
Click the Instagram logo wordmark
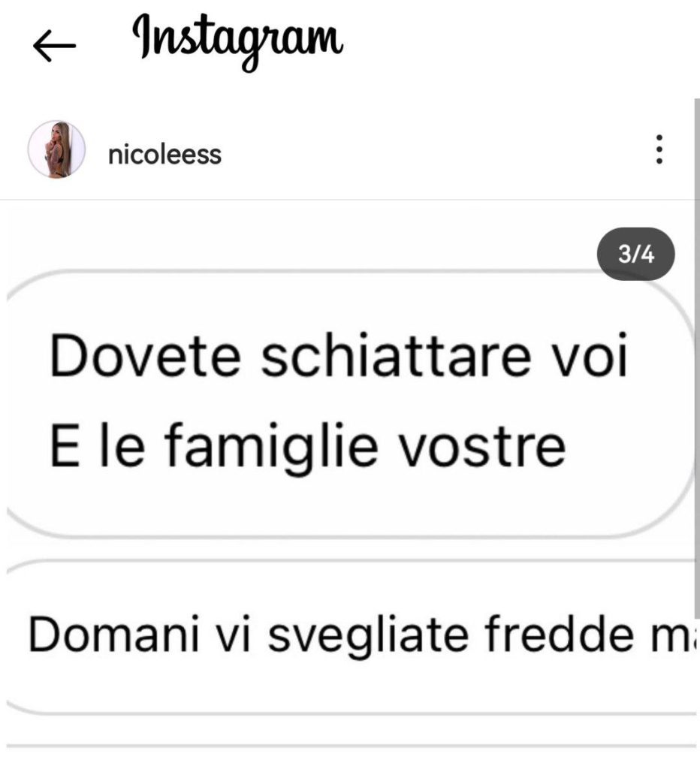point(237,42)
